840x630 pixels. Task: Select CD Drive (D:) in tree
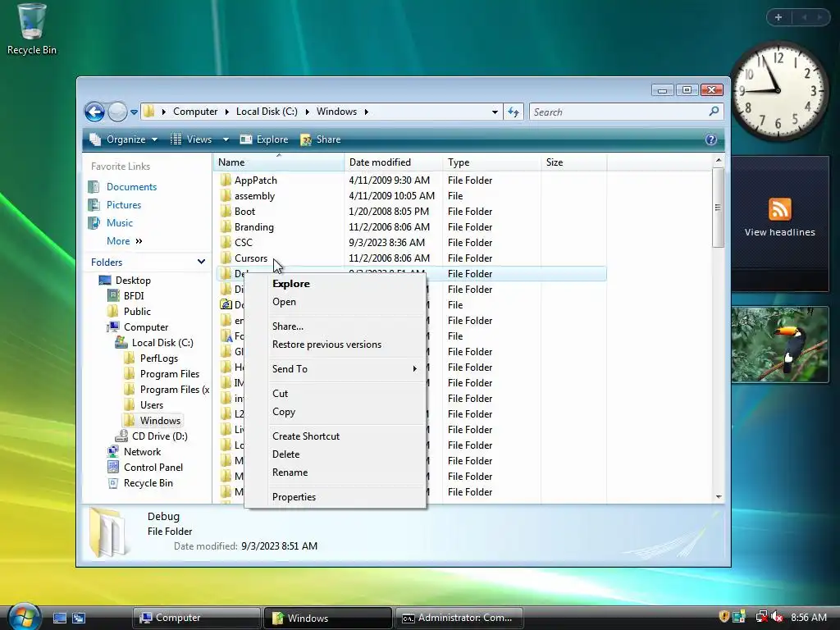pos(160,436)
